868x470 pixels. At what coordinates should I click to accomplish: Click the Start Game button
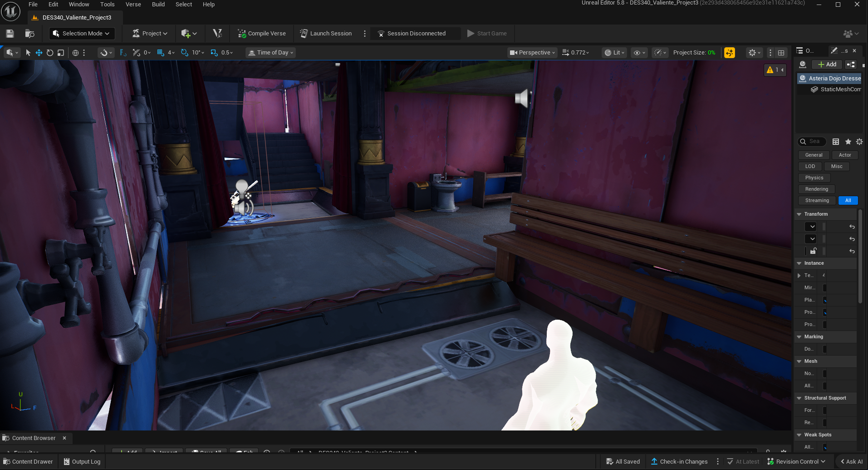click(487, 34)
